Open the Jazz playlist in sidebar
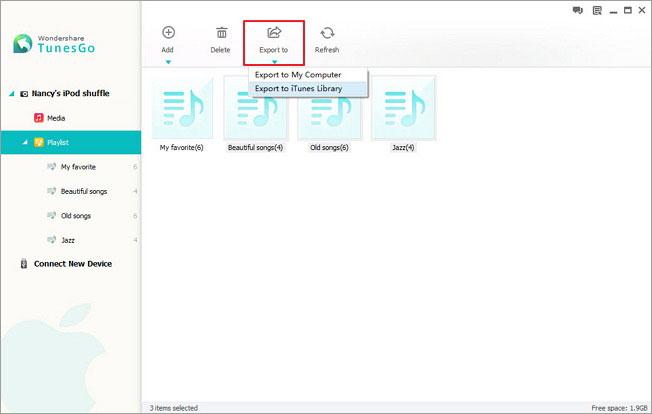Image resolution: width=652 pixels, height=414 pixels. pyautogui.click(x=67, y=240)
